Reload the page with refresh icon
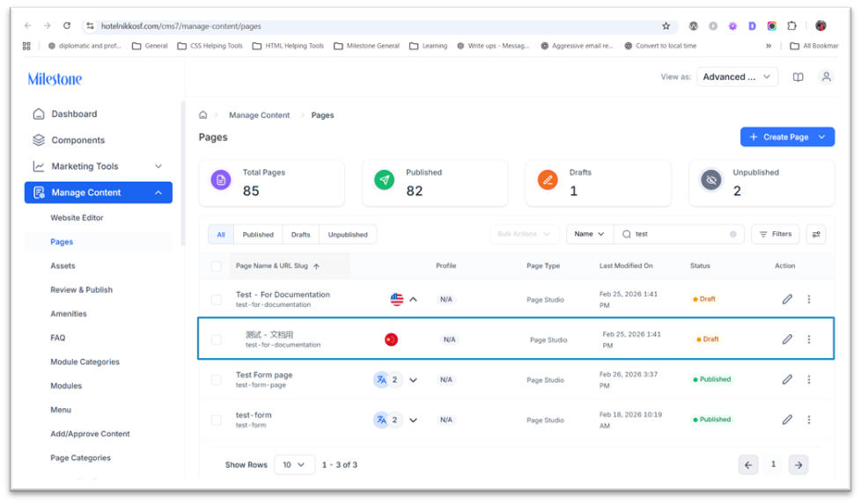861x504 pixels. (x=67, y=26)
